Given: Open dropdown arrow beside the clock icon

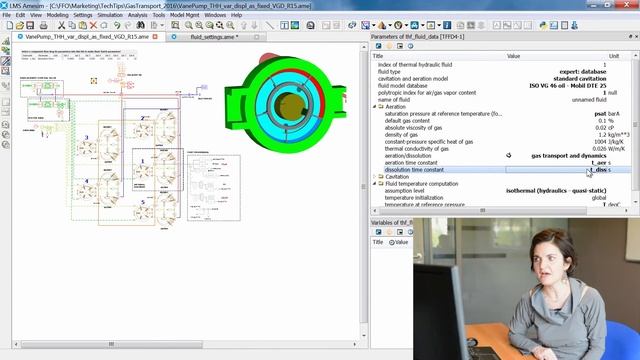Looking at the screenshot, I should pos(406,25).
